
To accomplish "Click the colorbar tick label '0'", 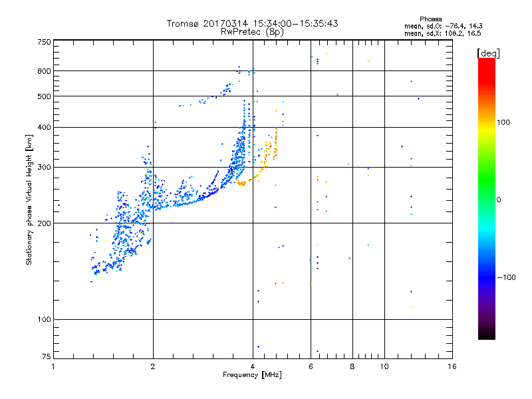I will pyautogui.click(x=498, y=200).
